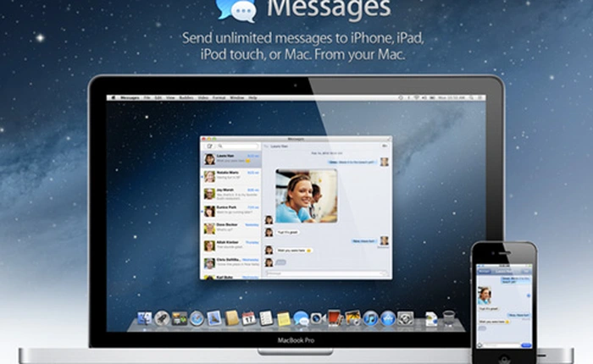Image resolution: width=593 pixels, height=364 pixels.
Task: Click Messages speech-bubble icon in Dock
Action: tap(301, 318)
